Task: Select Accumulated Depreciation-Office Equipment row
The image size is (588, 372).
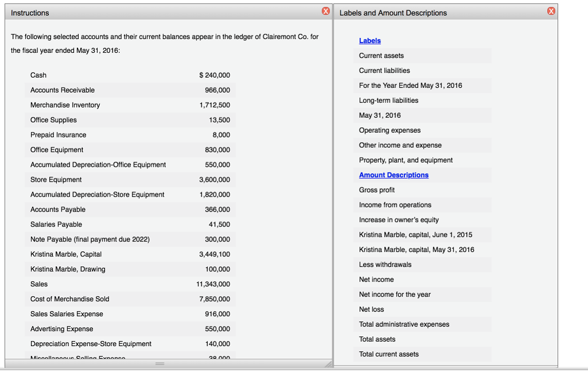Action: point(130,165)
